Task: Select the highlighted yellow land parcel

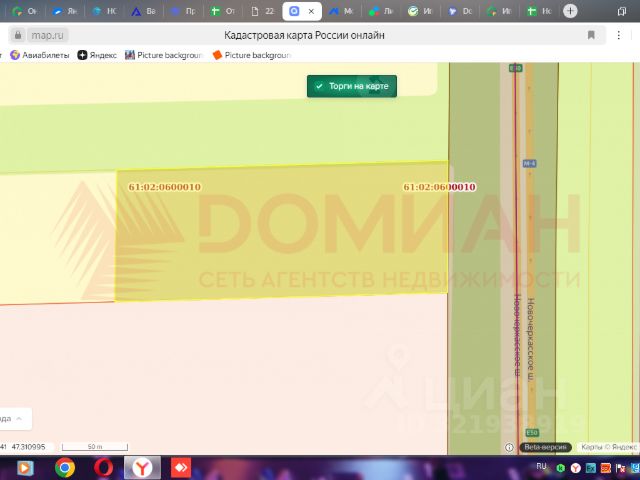Action: point(282,231)
